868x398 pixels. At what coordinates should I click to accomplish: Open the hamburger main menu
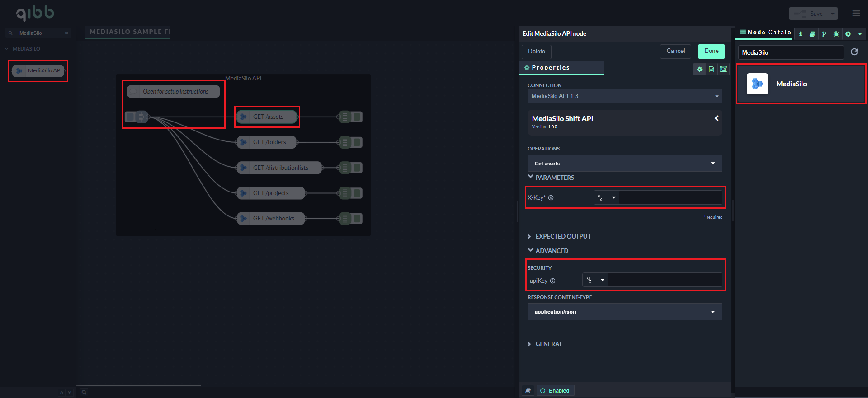point(856,14)
